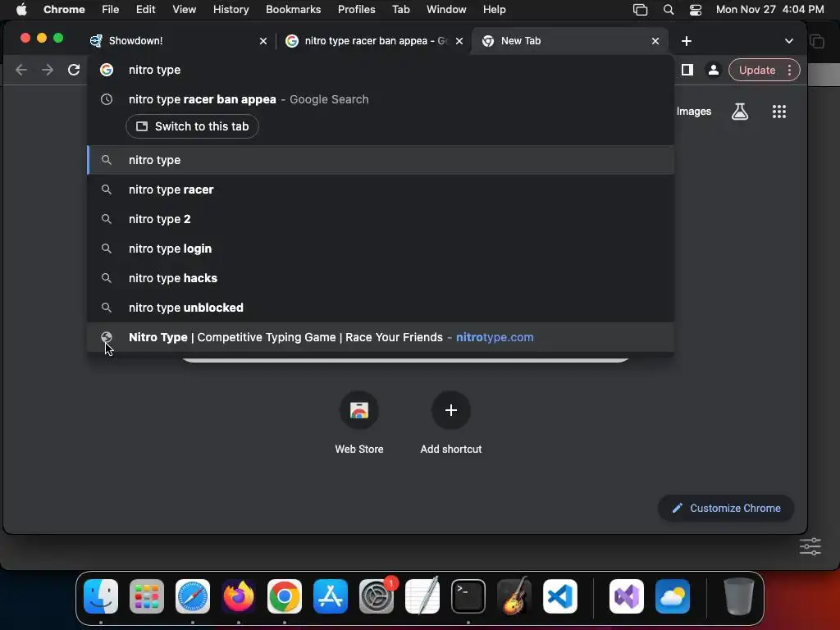Select suggestion nitro type unblocked

[381, 307]
